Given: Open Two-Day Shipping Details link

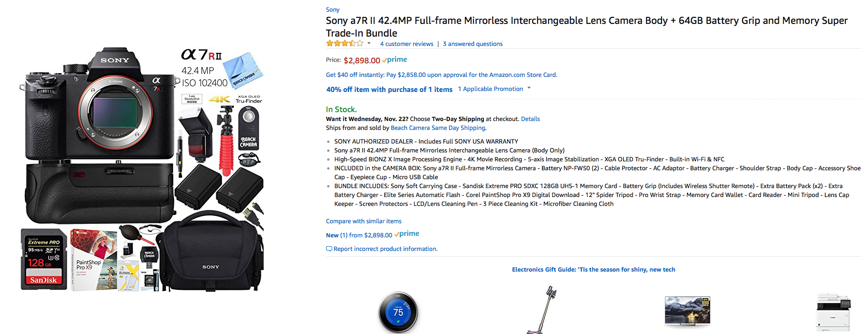Looking at the screenshot, I should tap(530, 119).
